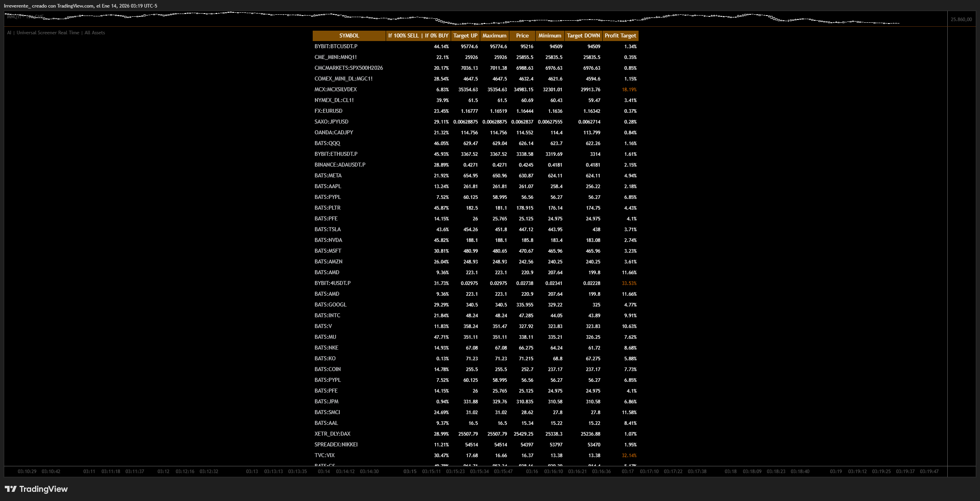Open the AI Universal Screener Real Time indicator title
Image resolution: width=980 pixels, height=501 pixels.
(56, 33)
